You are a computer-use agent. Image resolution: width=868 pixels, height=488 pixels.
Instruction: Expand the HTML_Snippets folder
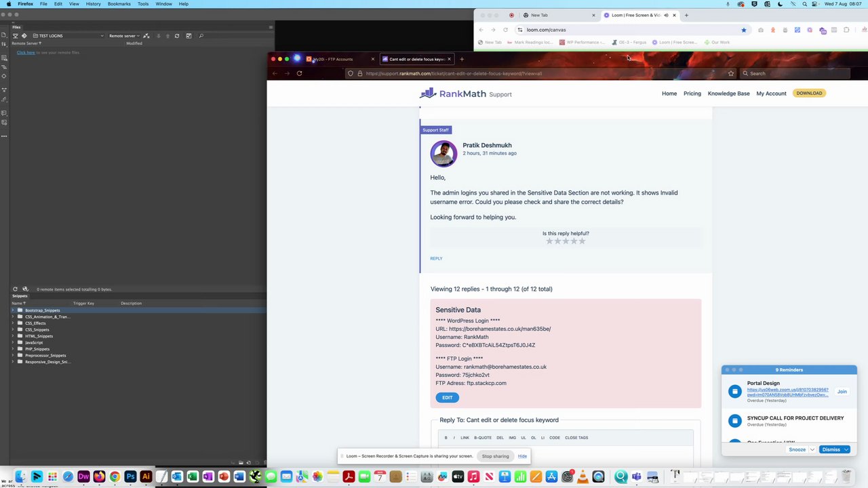point(13,336)
